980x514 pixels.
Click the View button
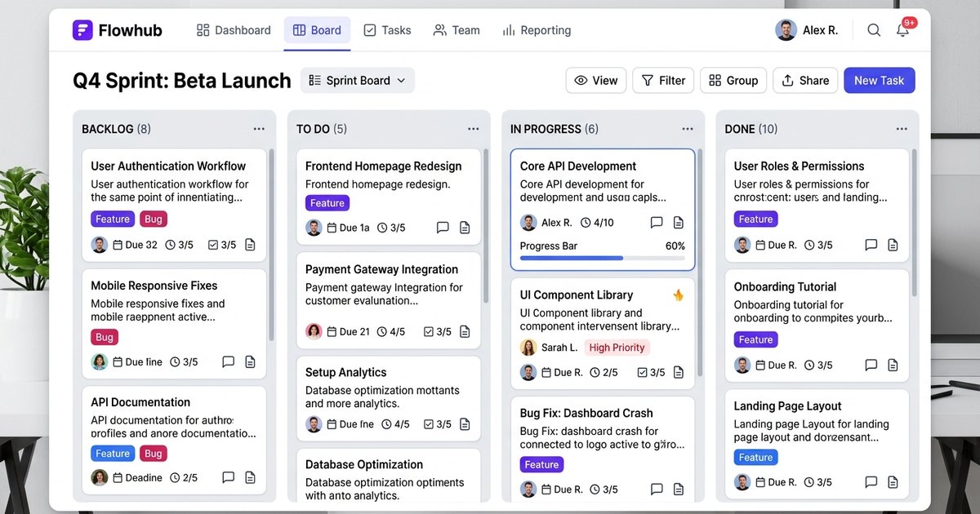[x=596, y=81]
